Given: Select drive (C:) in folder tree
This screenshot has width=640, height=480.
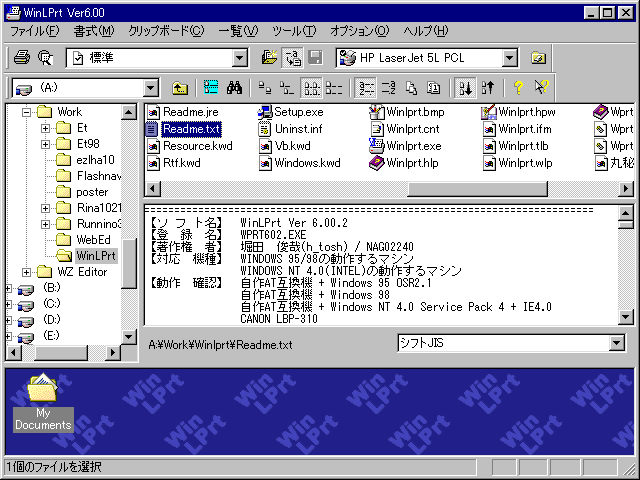Looking at the screenshot, I should [40, 304].
